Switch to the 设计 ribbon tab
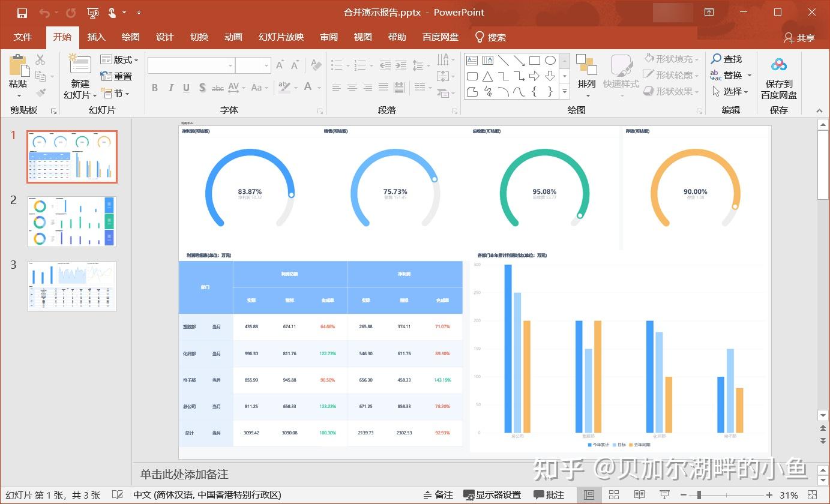Viewport: 830px width, 504px height. pyautogui.click(x=164, y=37)
